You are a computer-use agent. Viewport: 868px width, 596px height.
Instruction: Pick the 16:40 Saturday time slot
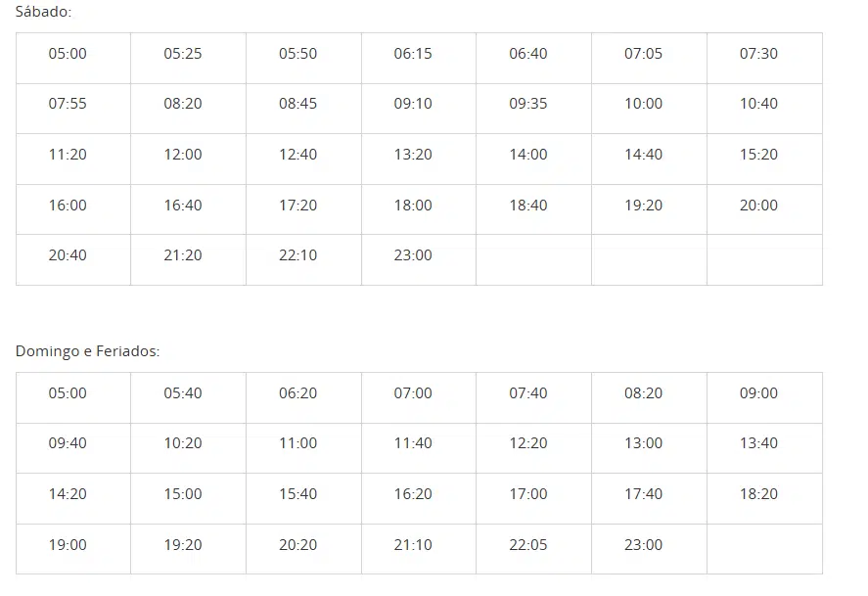[183, 206]
